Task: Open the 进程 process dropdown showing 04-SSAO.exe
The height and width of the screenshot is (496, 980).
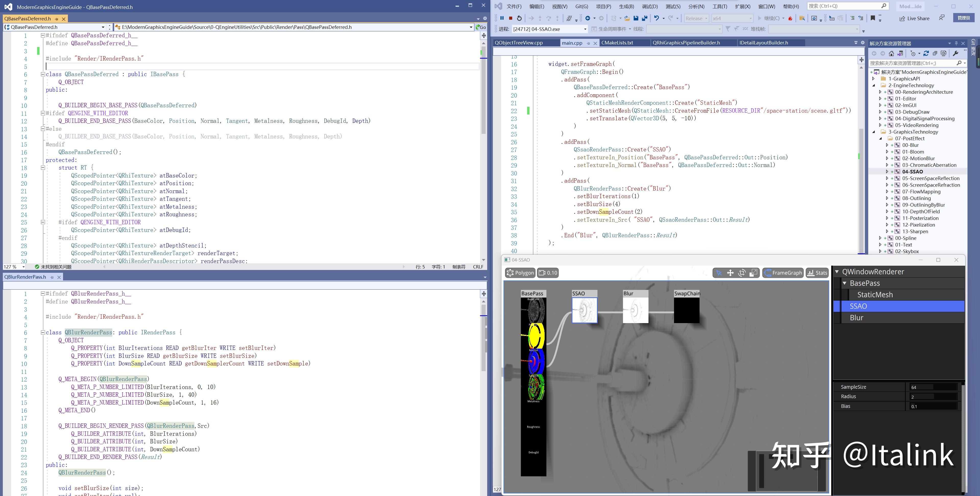Action: coord(585,29)
